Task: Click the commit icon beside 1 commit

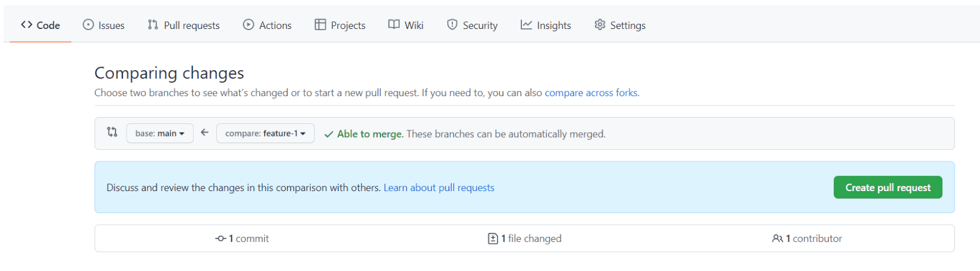Action: pos(220,239)
